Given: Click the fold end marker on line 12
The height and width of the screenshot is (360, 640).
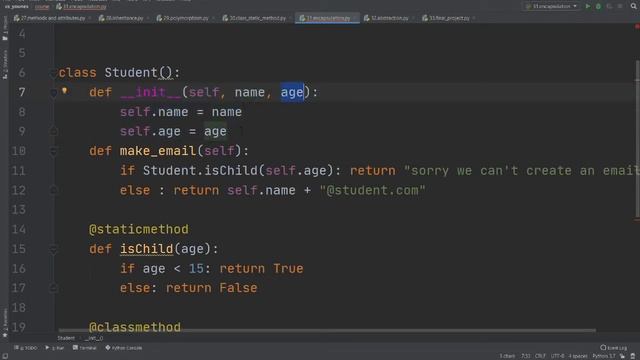Looking at the screenshot, I should [x=53, y=190].
